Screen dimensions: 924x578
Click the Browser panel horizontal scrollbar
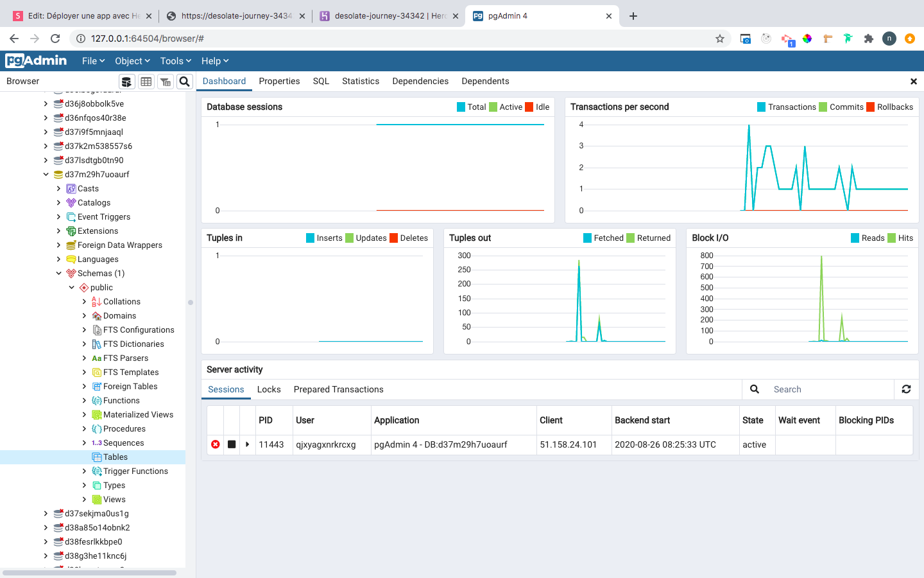(x=90, y=572)
